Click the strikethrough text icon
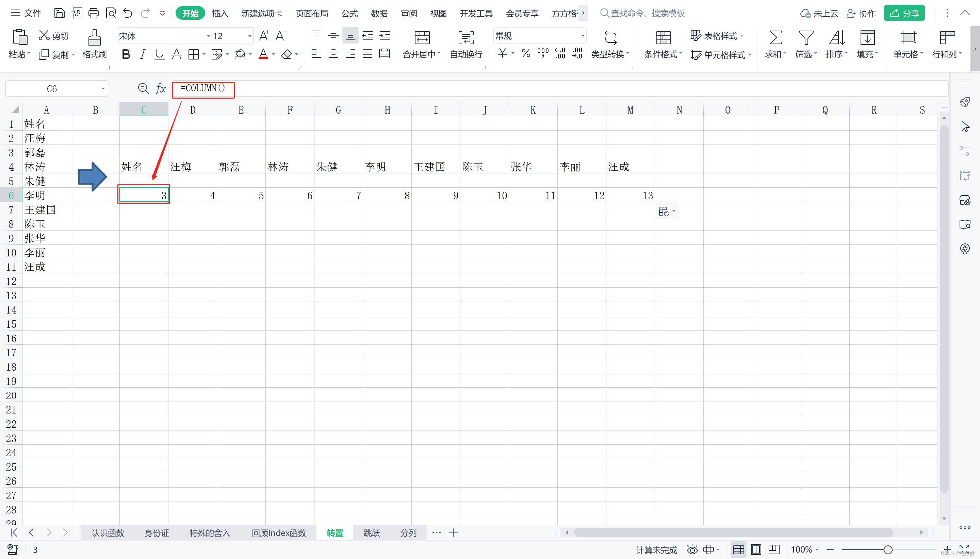 [x=176, y=54]
